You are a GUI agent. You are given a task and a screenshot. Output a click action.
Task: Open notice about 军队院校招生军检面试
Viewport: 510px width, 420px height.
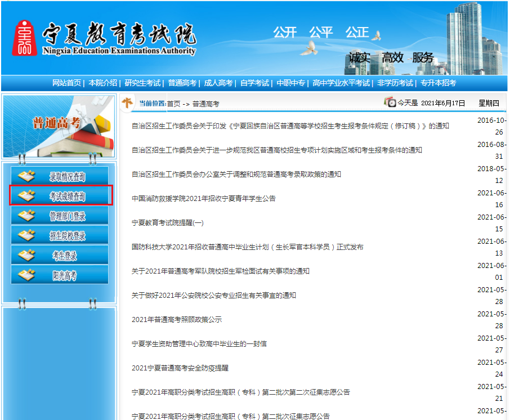(221, 271)
